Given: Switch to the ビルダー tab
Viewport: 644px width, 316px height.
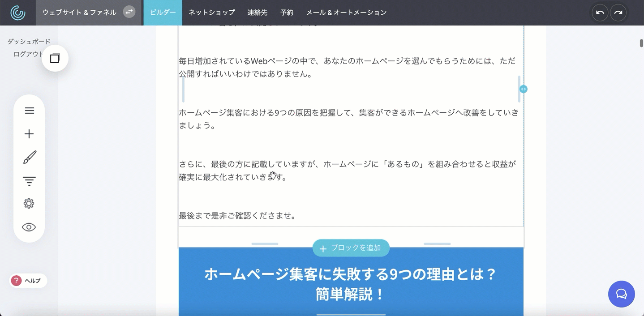Looking at the screenshot, I should [163, 13].
